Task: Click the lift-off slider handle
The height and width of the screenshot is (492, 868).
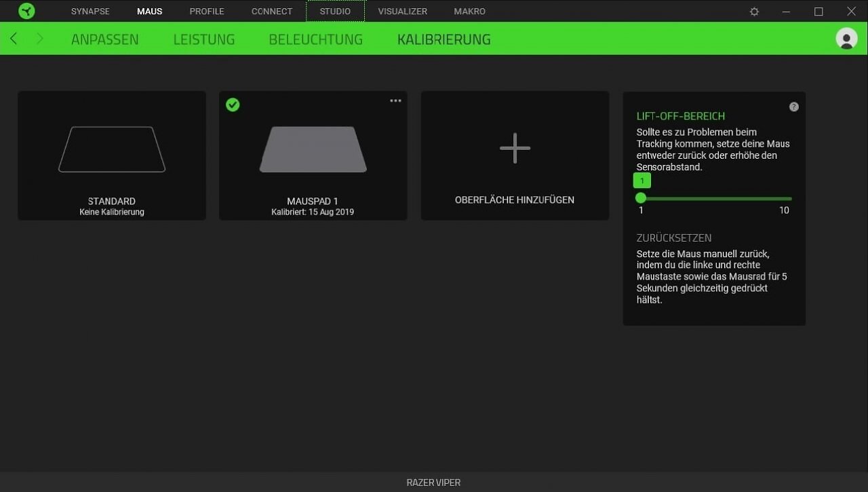Action: coord(641,198)
